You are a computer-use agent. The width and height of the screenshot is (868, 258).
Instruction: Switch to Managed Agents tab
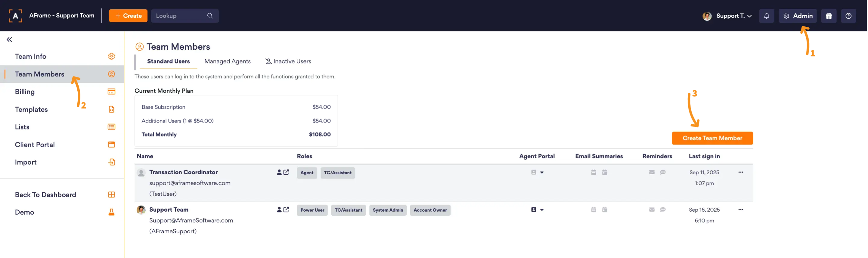[228, 61]
